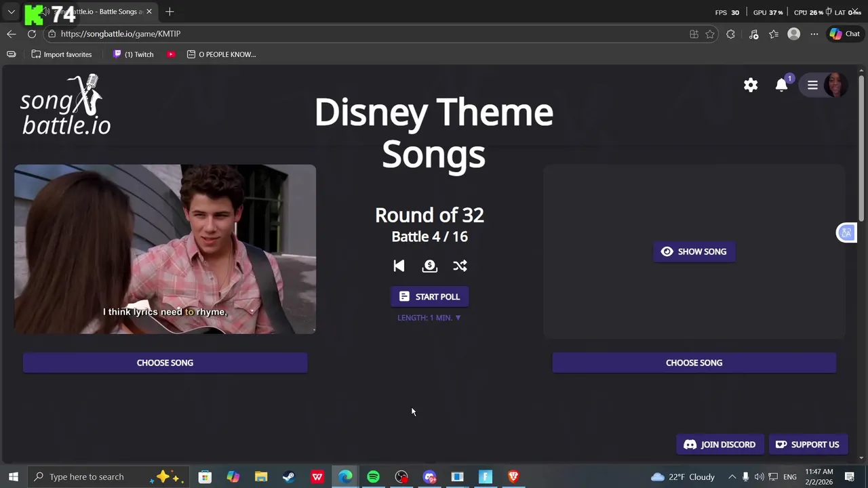Image resolution: width=868 pixels, height=488 pixels.
Task: Open Import favorites bookmark
Action: 62,54
